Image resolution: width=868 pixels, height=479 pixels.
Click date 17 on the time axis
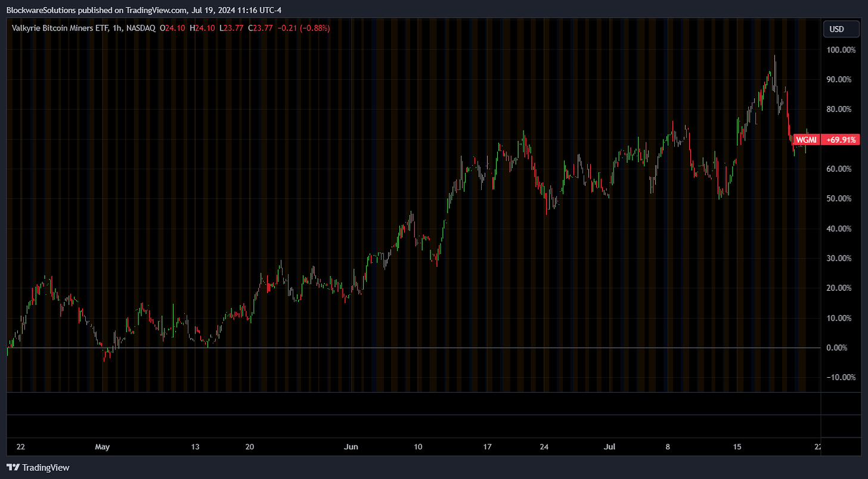point(487,447)
